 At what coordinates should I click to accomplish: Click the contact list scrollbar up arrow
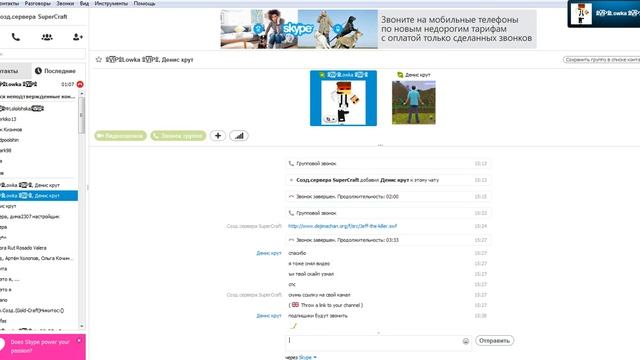tap(82, 93)
